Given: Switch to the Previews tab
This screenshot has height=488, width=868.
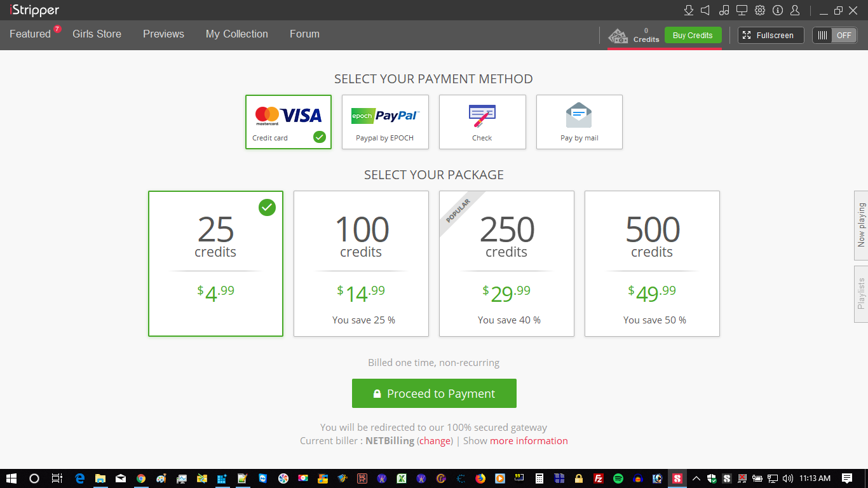Looking at the screenshot, I should 163,34.
